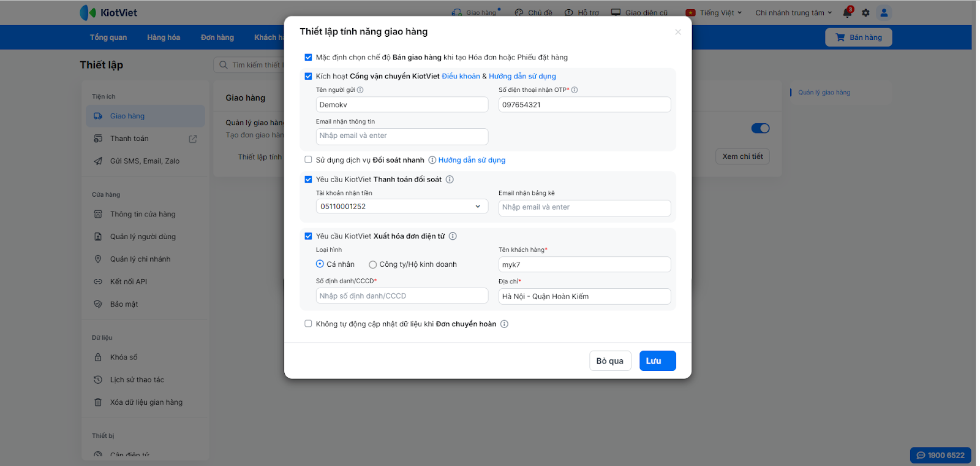Open the Hàng hóa menu
Image resolution: width=980 pixels, height=466 pixels.
click(x=164, y=37)
